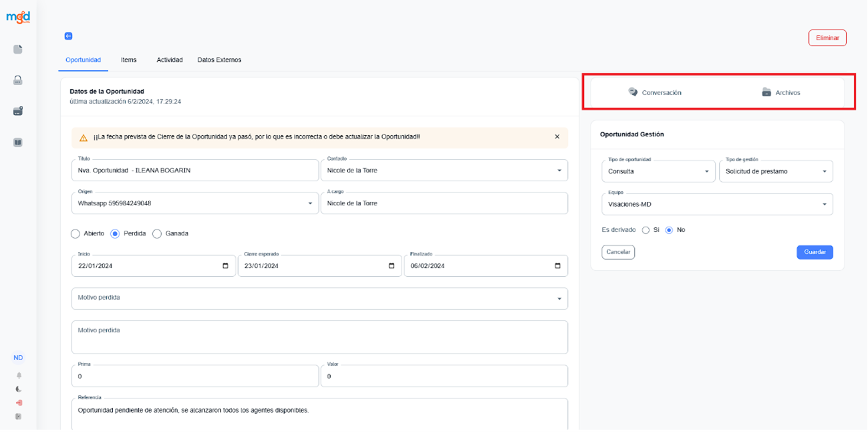Select the Ganada radio button
The image size is (868, 432).
point(157,234)
